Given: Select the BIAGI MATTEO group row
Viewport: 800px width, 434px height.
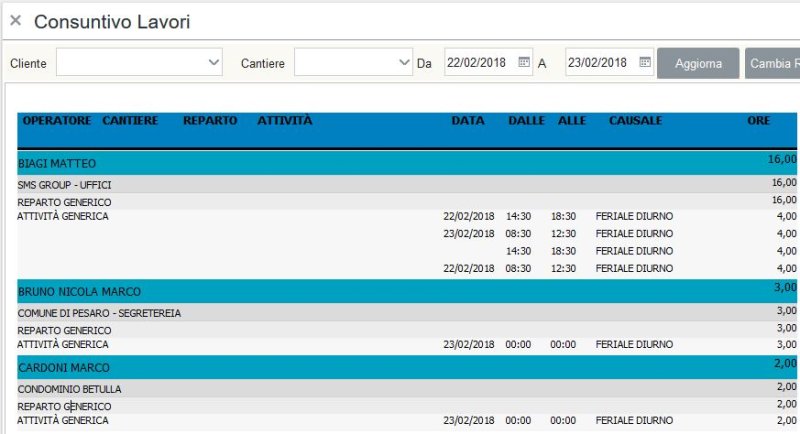Looking at the screenshot, I should 58,162.
